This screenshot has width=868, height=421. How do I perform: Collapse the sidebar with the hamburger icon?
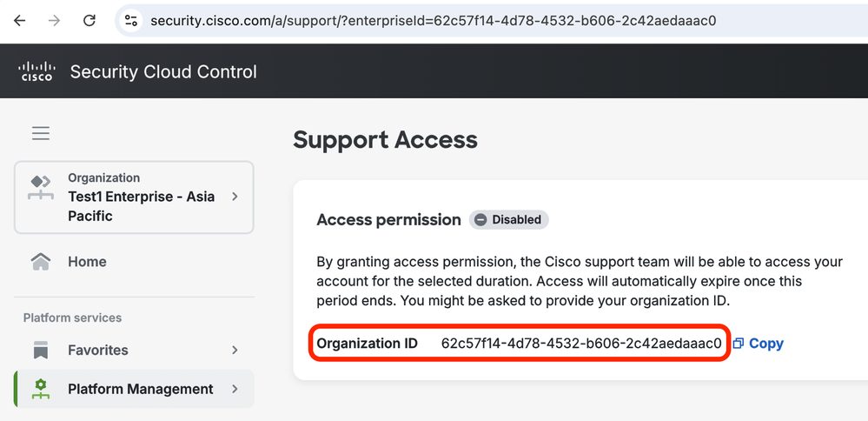click(x=41, y=133)
